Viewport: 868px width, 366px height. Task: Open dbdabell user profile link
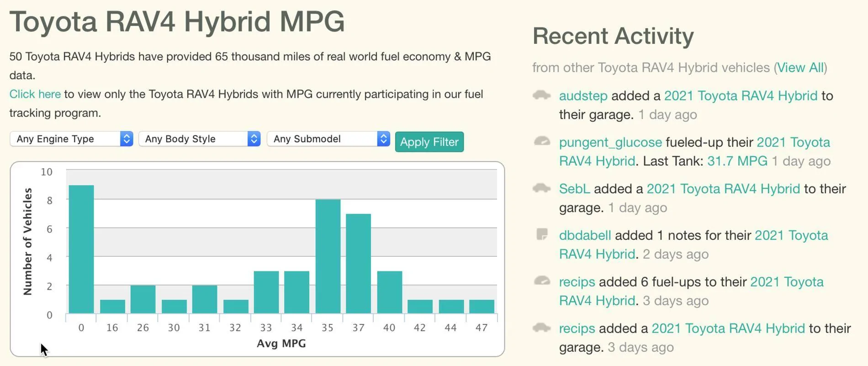pyautogui.click(x=585, y=235)
